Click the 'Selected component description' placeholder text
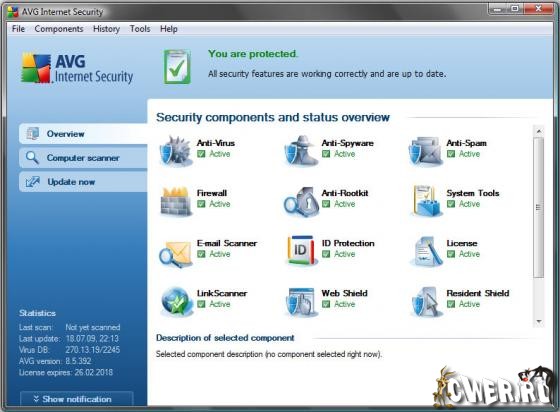560x412 pixels. pyautogui.click(x=269, y=354)
